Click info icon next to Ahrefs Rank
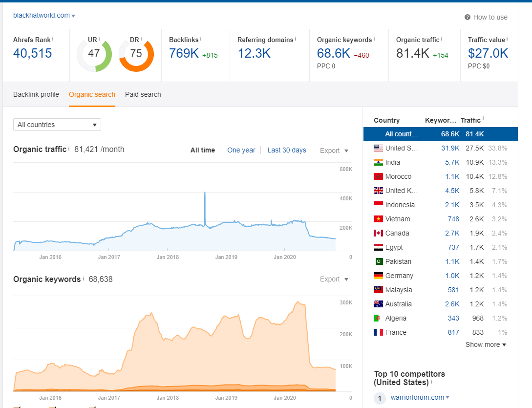This screenshot has height=408, width=532. (x=53, y=39)
